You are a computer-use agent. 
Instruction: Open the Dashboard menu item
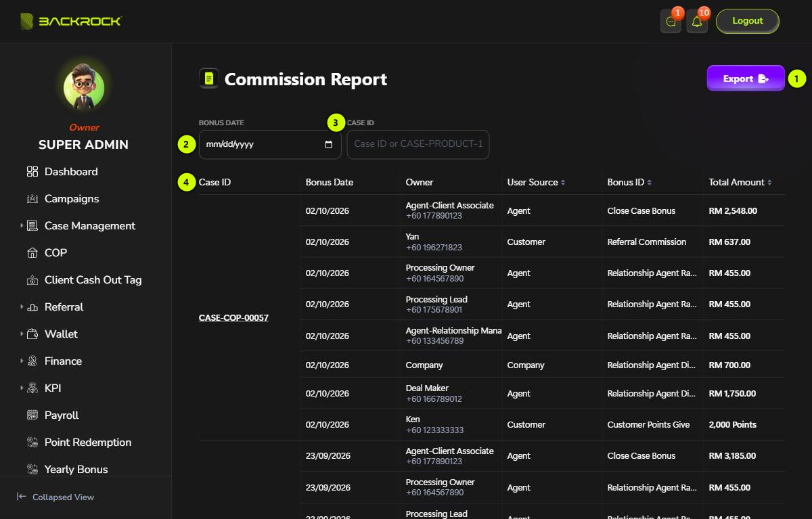[71, 172]
